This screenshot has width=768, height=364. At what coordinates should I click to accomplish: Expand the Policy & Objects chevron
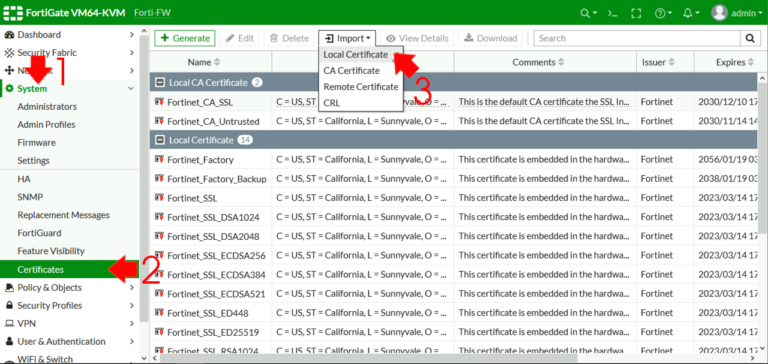[x=131, y=288]
